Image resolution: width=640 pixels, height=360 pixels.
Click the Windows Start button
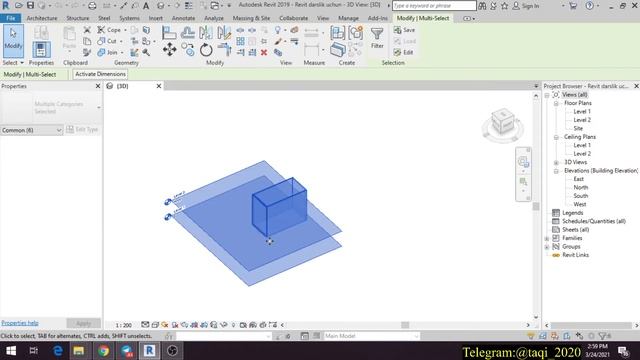(11, 351)
